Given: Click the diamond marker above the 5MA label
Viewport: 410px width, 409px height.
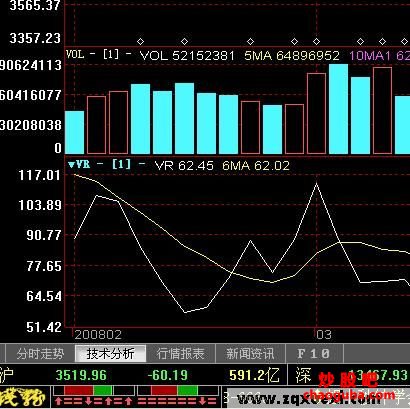Looking at the screenshot, I should pyautogui.click(x=250, y=42).
